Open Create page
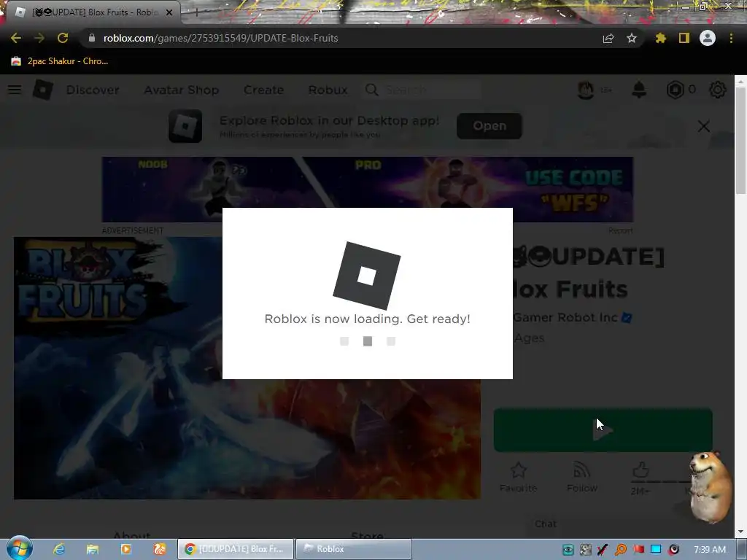747x560 pixels. pyautogui.click(x=263, y=90)
